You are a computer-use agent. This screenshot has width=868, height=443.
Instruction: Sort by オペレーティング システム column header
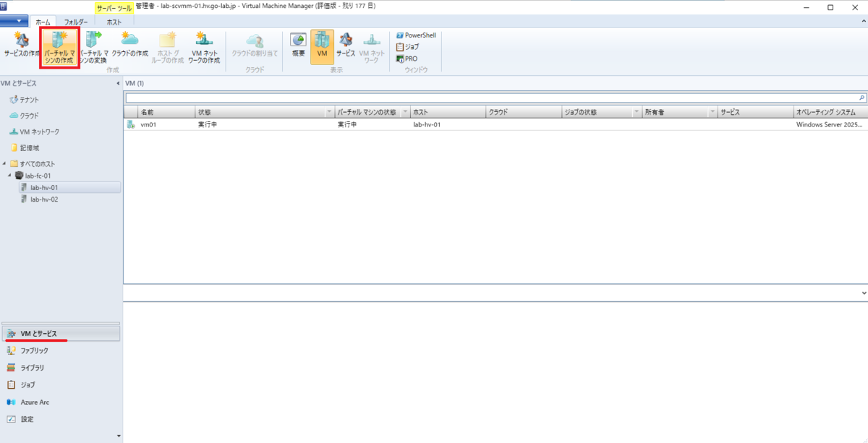point(830,113)
